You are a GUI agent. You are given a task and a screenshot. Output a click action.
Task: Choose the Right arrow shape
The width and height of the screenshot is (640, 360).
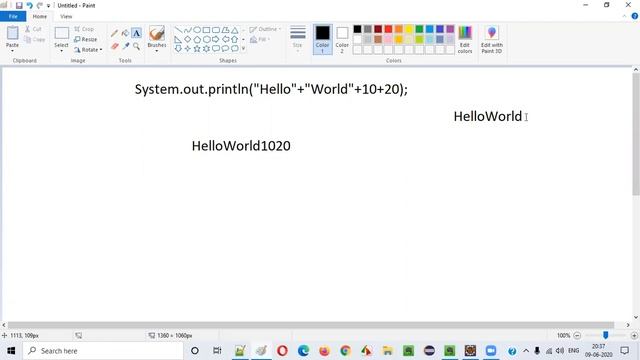pos(216,39)
